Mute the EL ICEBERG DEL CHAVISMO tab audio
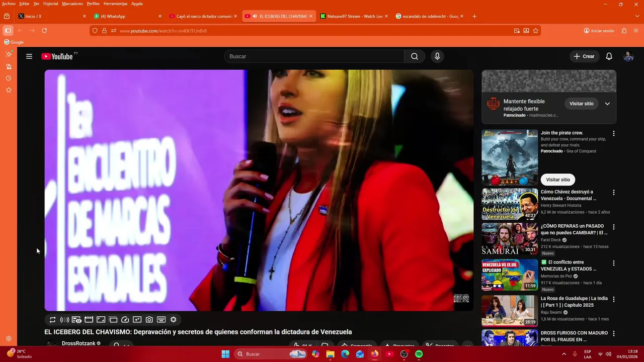Image resolution: width=644 pixels, height=362 pixels. [x=255, y=16]
